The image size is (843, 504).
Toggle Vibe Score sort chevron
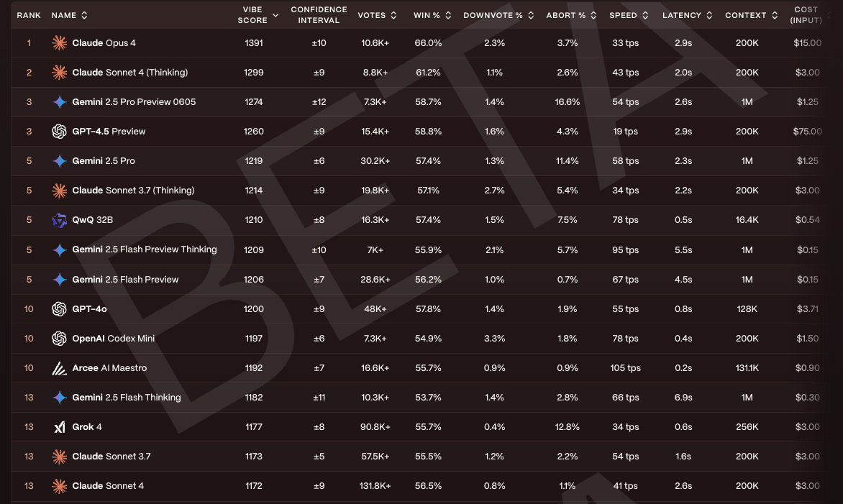275,16
